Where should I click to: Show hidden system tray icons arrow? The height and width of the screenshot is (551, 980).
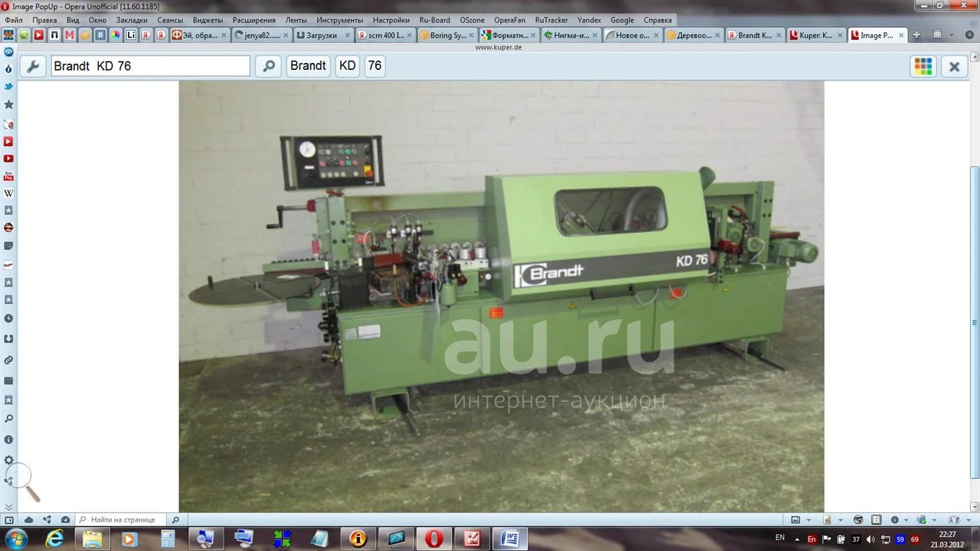pos(797,540)
